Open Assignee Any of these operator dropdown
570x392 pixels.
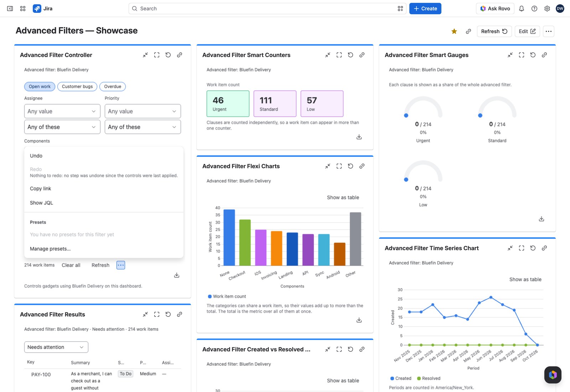(x=62, y=127)
